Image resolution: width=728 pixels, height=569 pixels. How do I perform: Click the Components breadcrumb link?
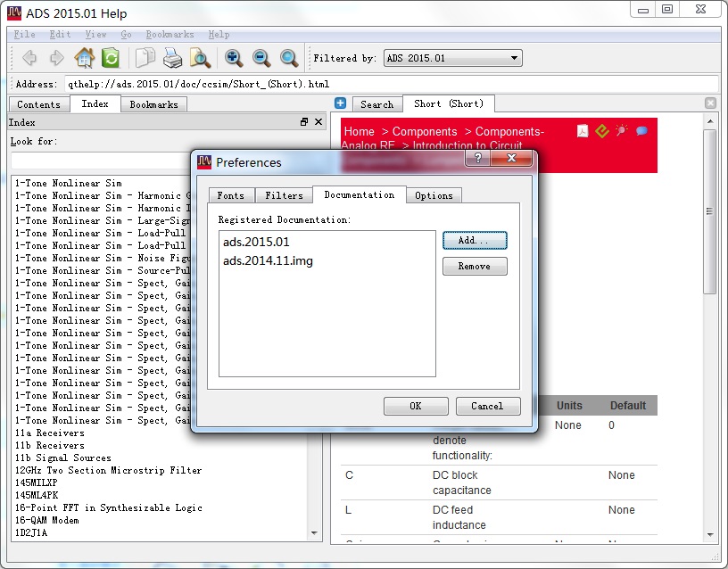pyautogui.click(x=425, y=131)
